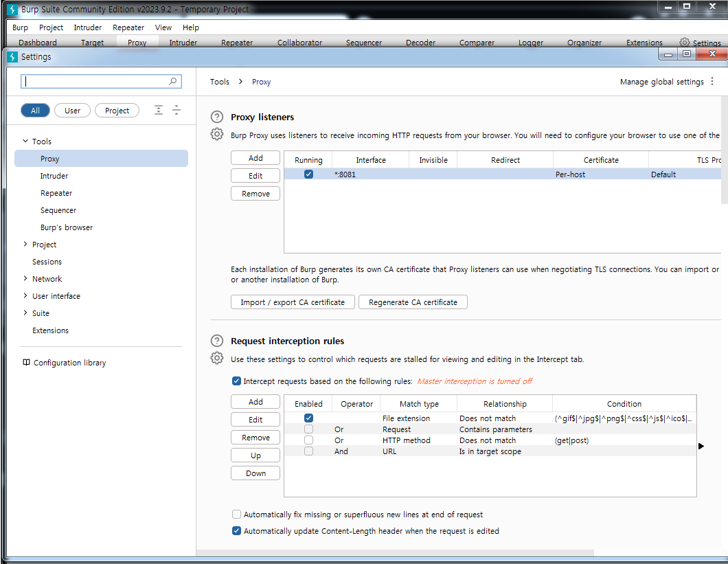Select Repeater in the settings tree

click(x=56, y=193)
